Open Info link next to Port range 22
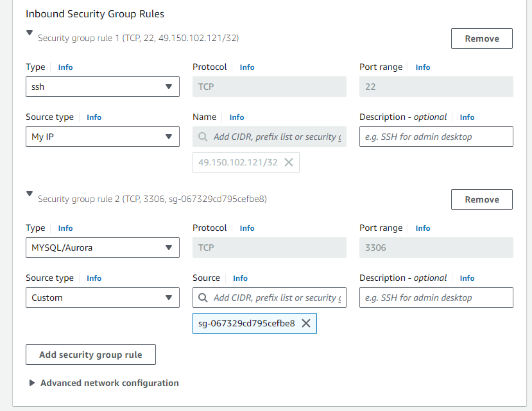 point(423,67)
